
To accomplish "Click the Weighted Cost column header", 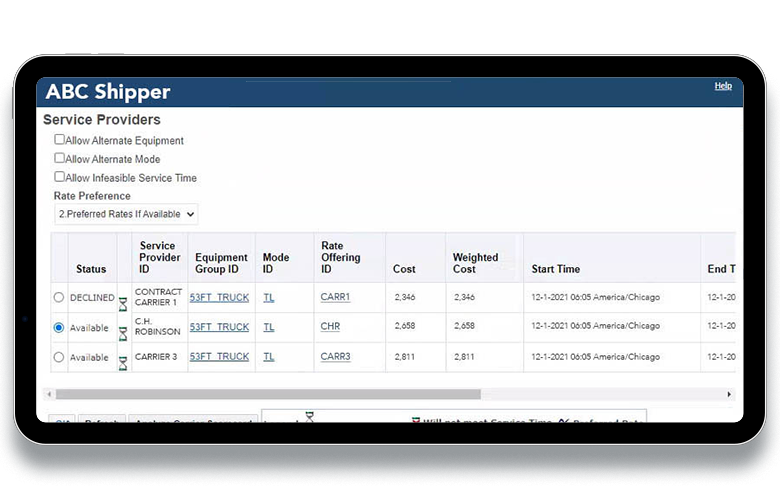I will tap(475, 263).
